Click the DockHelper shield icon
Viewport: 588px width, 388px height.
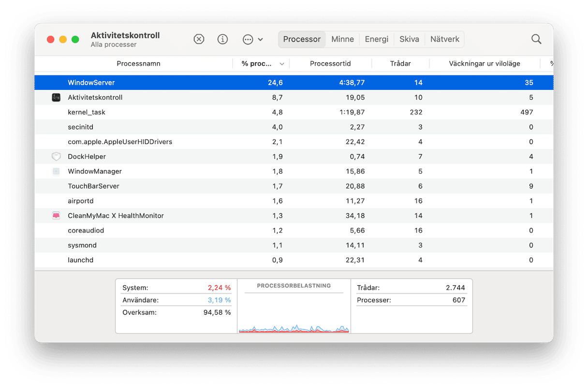pos(56,157)
